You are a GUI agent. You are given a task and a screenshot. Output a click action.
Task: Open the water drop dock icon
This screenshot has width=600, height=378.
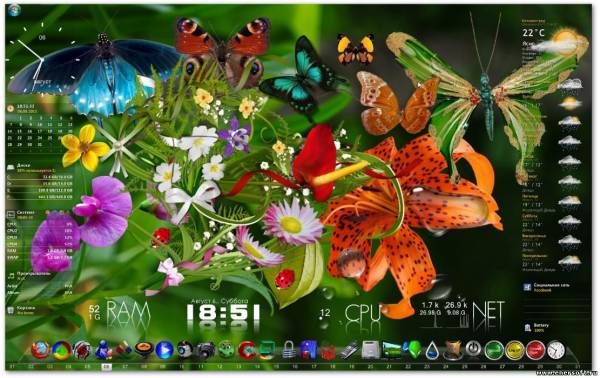point(432,350)
